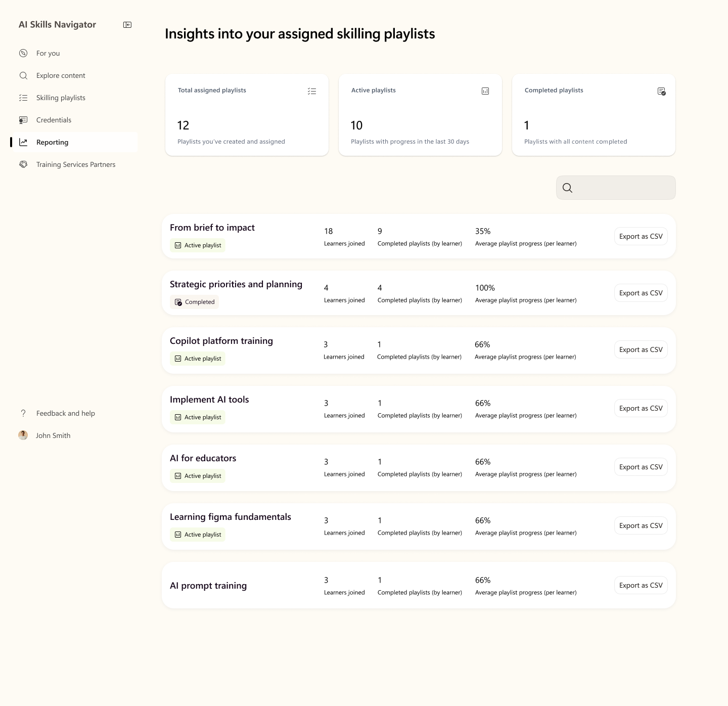
Task: Click the Feedback and help question icon
Action: point(23,413)
